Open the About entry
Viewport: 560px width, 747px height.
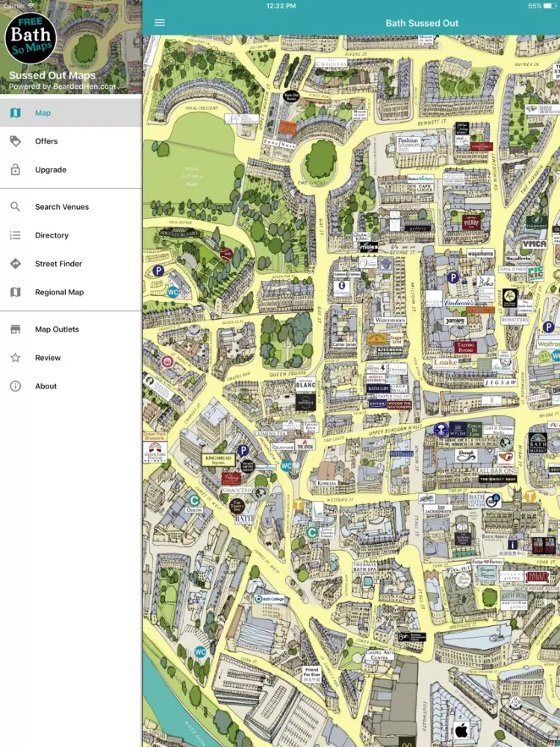71,386
